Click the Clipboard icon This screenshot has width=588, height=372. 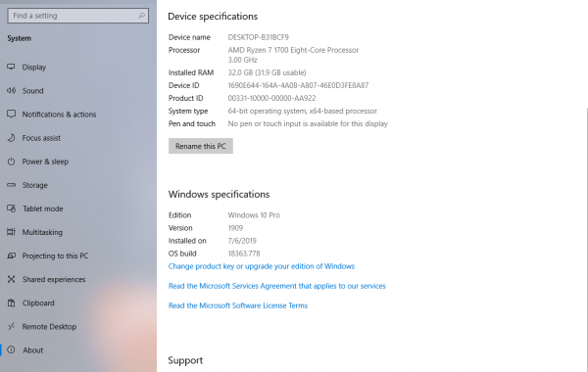click(11, 303)
